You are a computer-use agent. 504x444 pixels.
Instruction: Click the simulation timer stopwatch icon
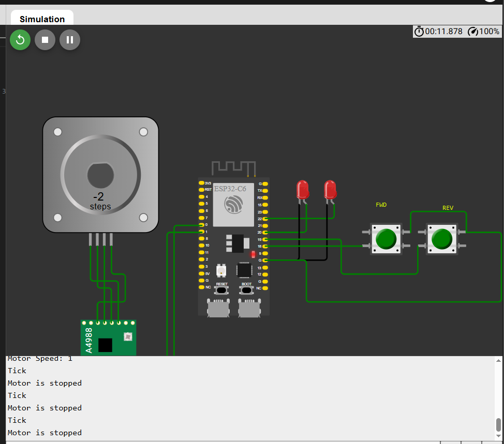point(419,32)
